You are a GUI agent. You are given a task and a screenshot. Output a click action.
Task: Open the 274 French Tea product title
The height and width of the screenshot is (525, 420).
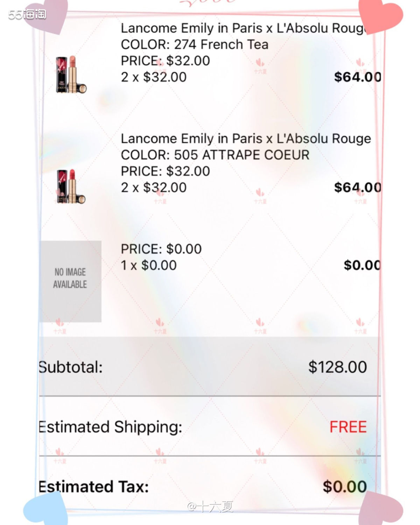point(243,28)
